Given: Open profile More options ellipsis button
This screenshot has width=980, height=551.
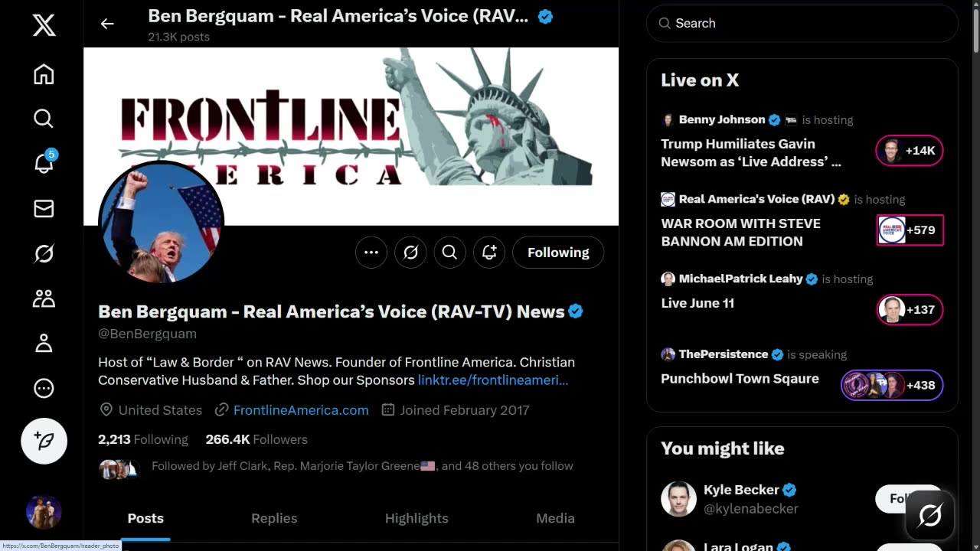Looking at the screenshot, I should point(371,253).
